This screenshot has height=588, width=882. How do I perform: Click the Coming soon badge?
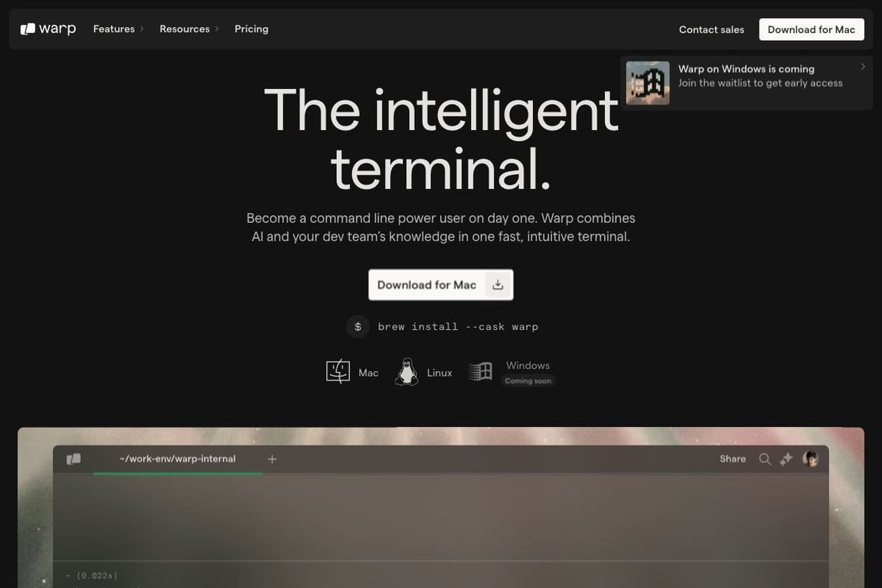pyautogui.click(x=528, y=381)
